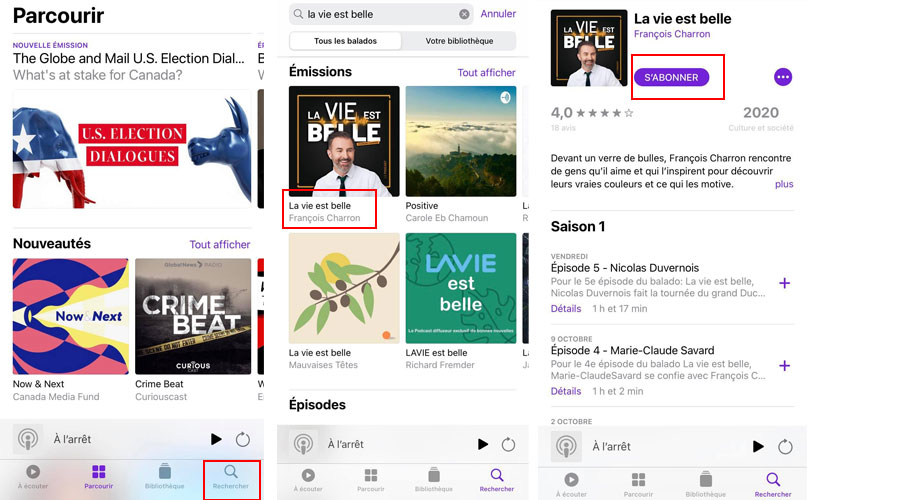Open Parcourir tab in search screen
Screen dimensions: 900x500
(x=371, y=480)
